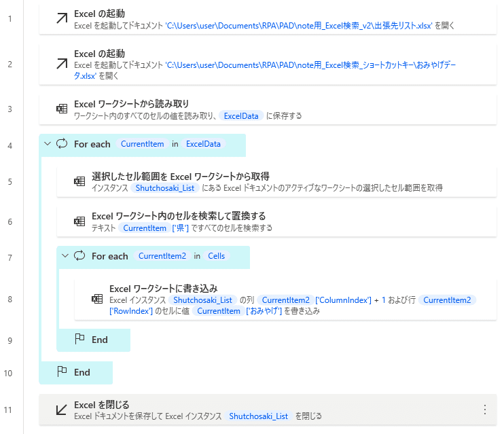Click line number 6 in the gutter
This screenshot has height=434, width=504.
pos(10,221)
